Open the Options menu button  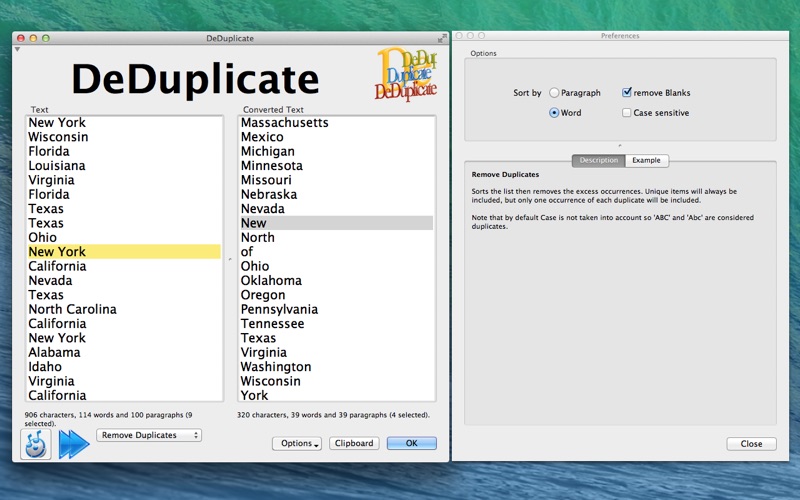(x=296, y=443)
